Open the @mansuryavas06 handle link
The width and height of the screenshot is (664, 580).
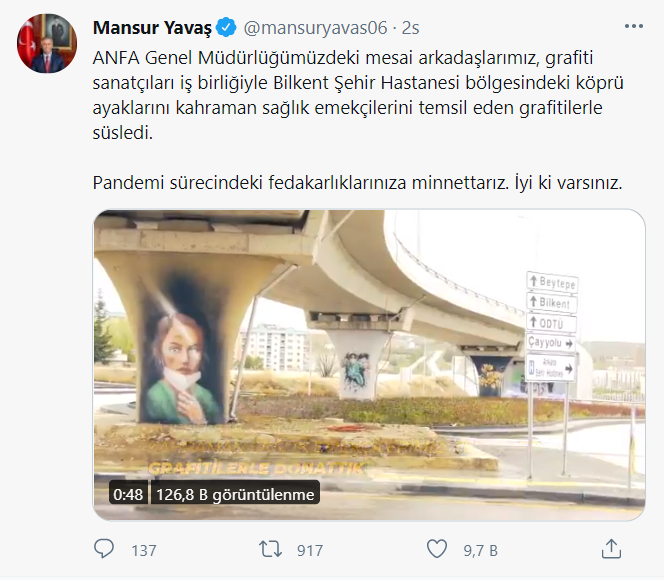tap(315, 28)
